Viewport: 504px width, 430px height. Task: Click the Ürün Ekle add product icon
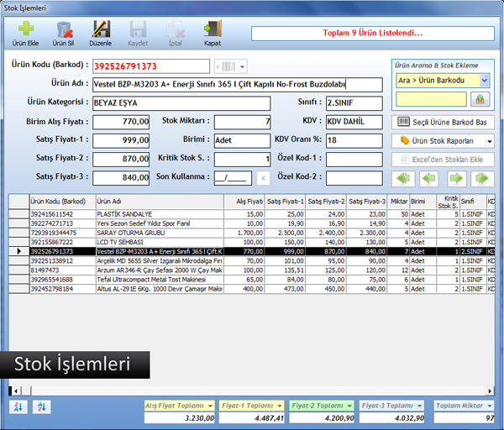coord(26,29)
